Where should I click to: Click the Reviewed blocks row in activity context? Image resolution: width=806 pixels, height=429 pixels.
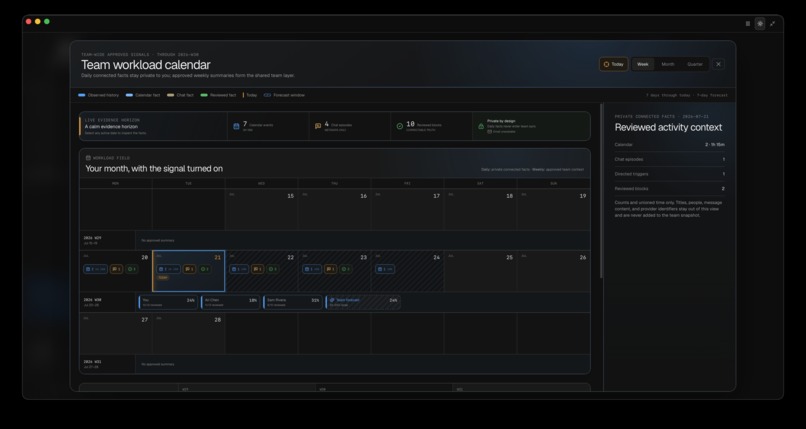(669, 189)
